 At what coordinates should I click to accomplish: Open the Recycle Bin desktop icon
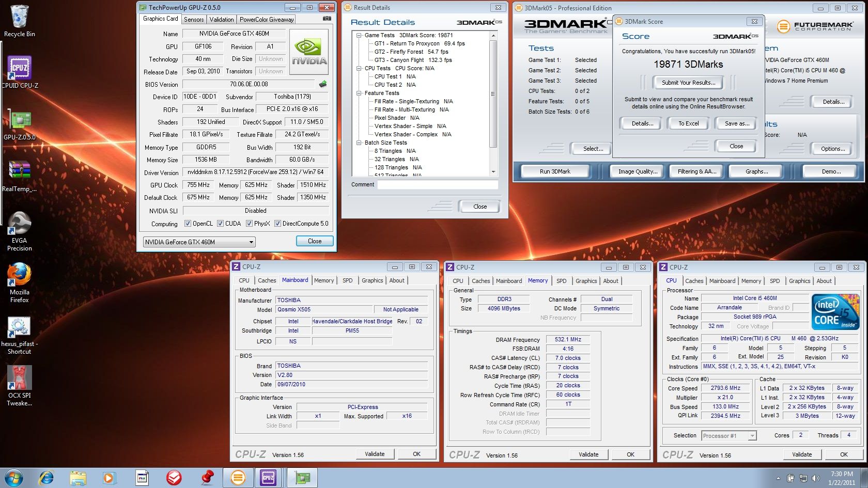pyautogui.click(x=19, y=21)
